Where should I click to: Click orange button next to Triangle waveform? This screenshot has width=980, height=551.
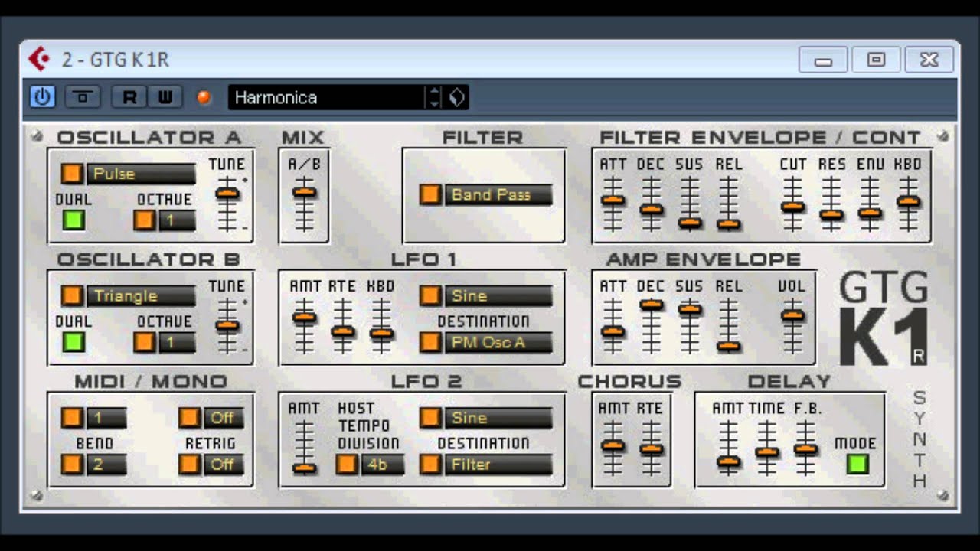[x=72, y=296]
